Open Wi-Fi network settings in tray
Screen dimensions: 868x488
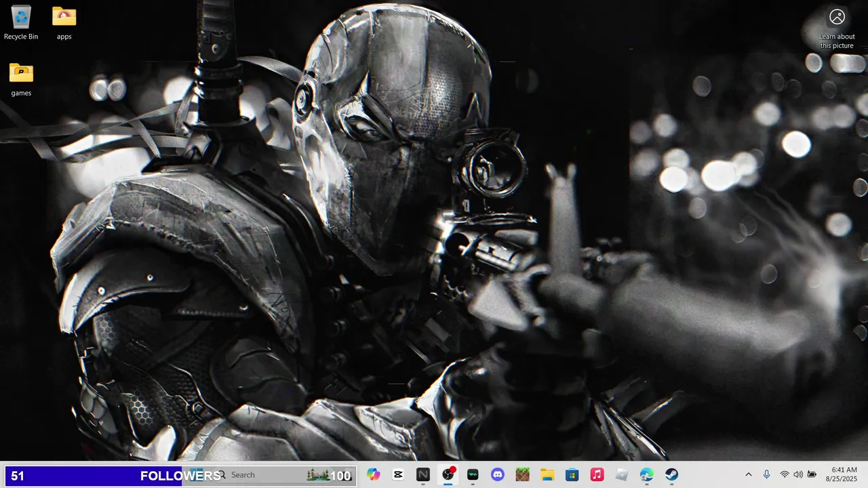click(785, 474)
